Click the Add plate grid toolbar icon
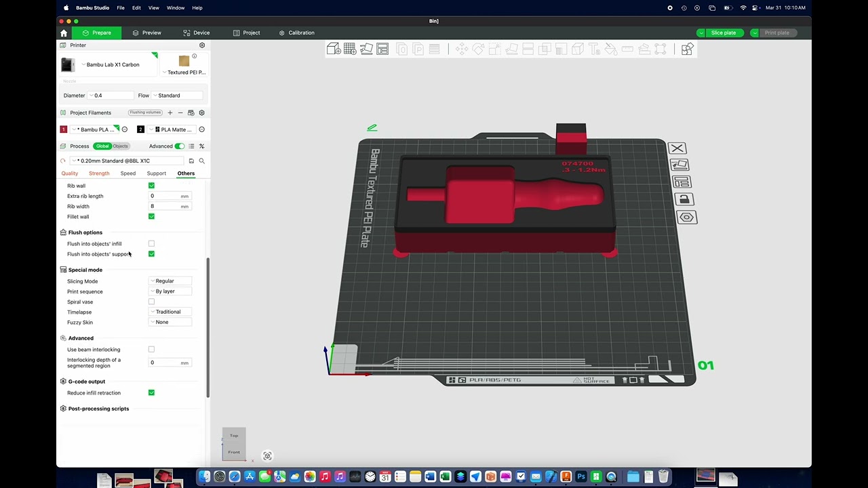Screen dimensions: 868x488 click(x=350, y=49)
